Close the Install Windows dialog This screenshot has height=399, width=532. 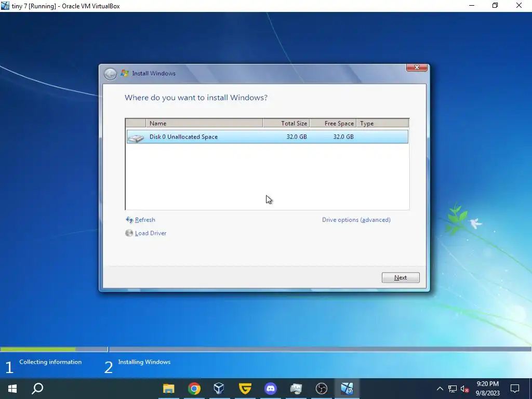pos(417,68)
